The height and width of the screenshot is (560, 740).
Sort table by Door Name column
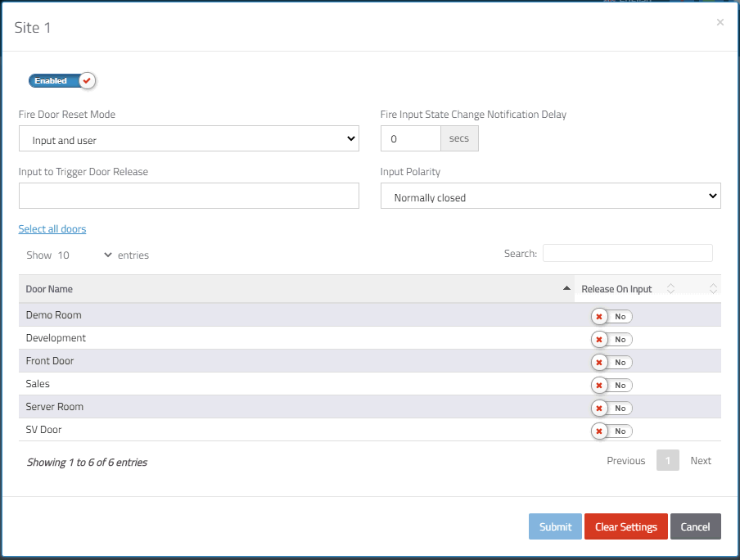pos(296,289)
